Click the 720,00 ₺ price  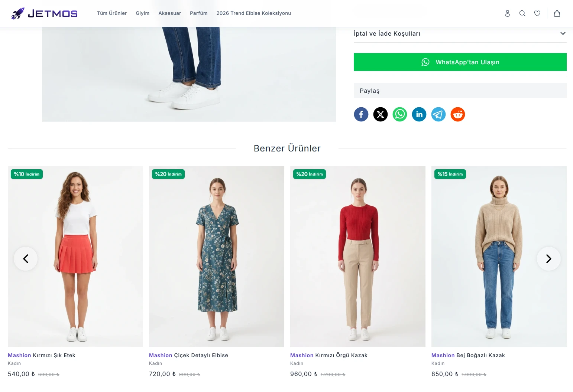[x=162, y=374]
